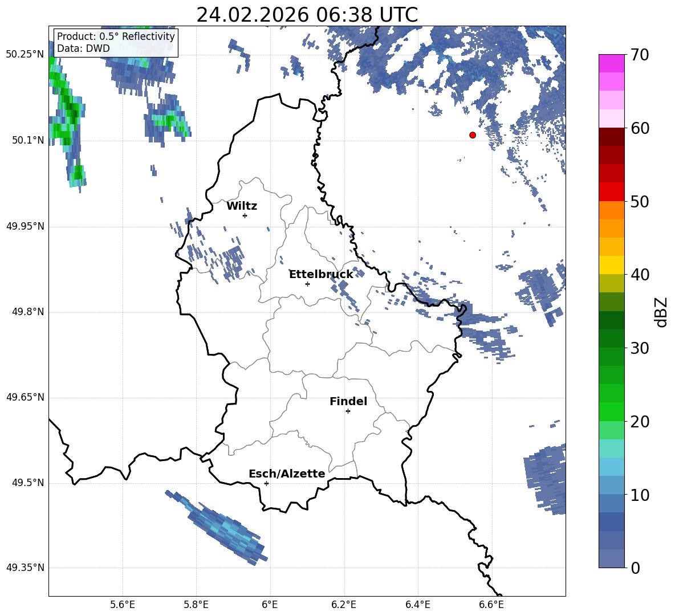The image size is (675, 616).
Task: Click the Ettelbruck city label
Action: pyautogui.click(x=321, y=274)
